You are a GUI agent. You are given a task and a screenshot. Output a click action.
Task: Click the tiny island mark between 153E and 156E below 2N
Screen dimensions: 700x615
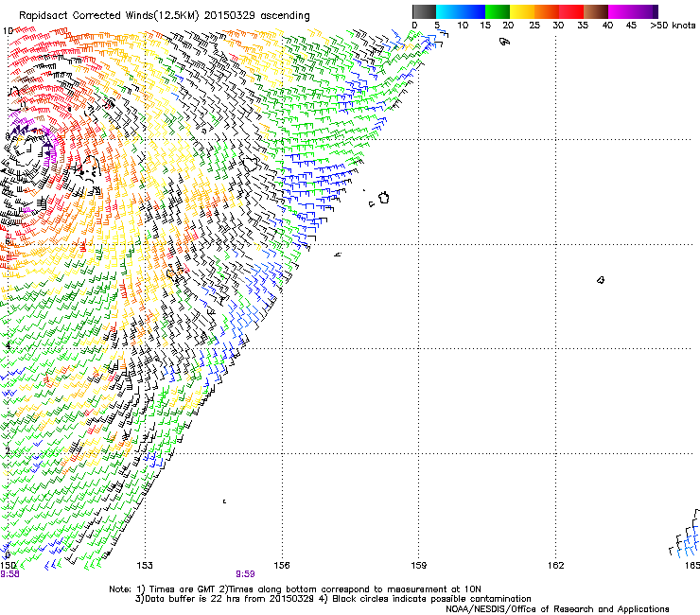point(224,501)
